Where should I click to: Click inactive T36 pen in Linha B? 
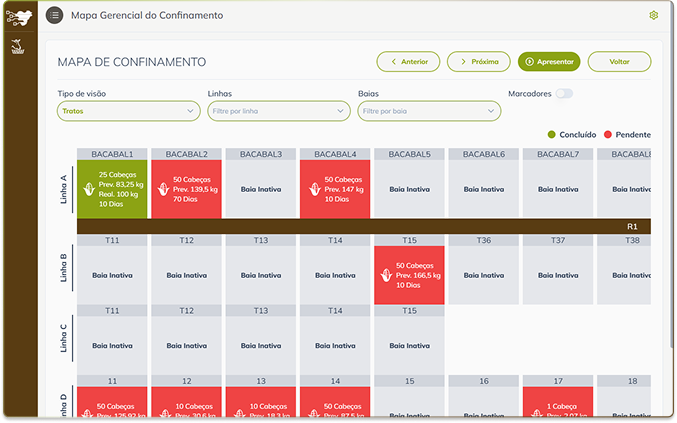(x=484, y=275)
